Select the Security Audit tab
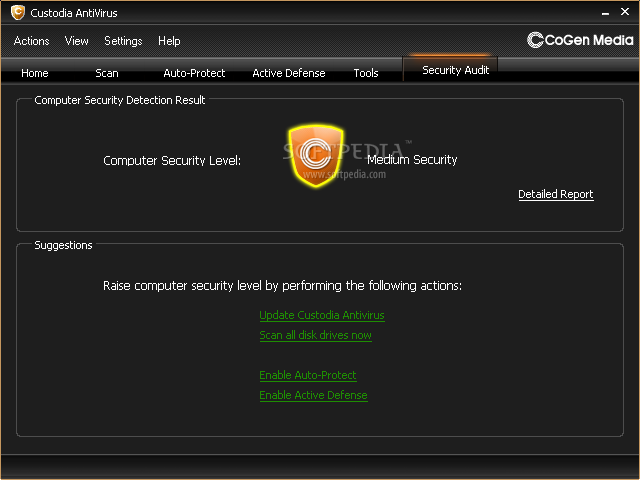The height and width of the screenshot is (480, 640). pyautogui.click(x=455, y=70)
